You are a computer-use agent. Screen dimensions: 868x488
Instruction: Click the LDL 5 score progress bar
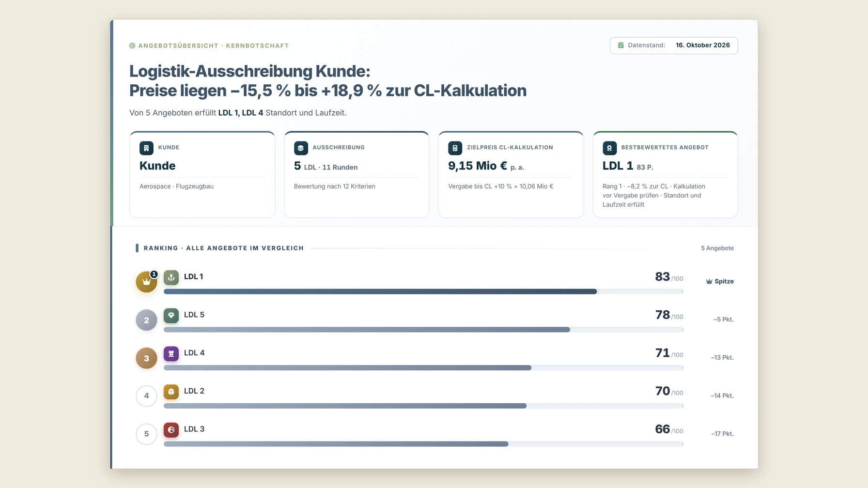coord(423,330)
